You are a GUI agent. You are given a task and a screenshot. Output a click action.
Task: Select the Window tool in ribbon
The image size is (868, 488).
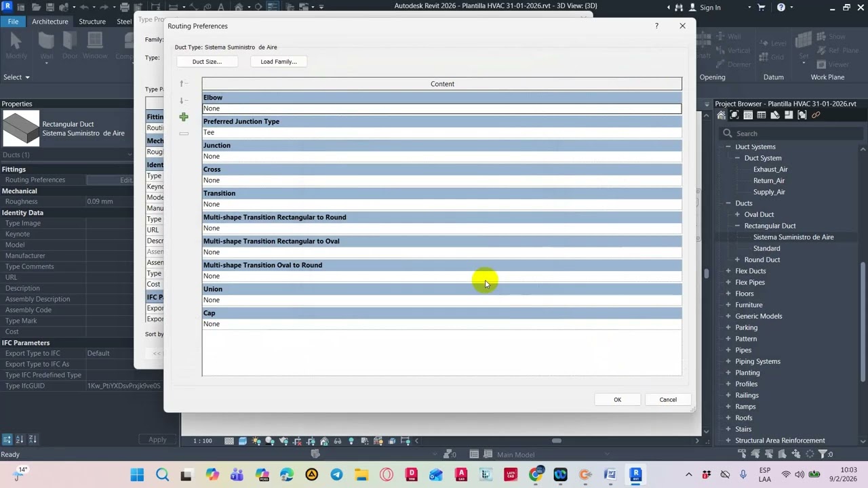[x=95, y=46]
